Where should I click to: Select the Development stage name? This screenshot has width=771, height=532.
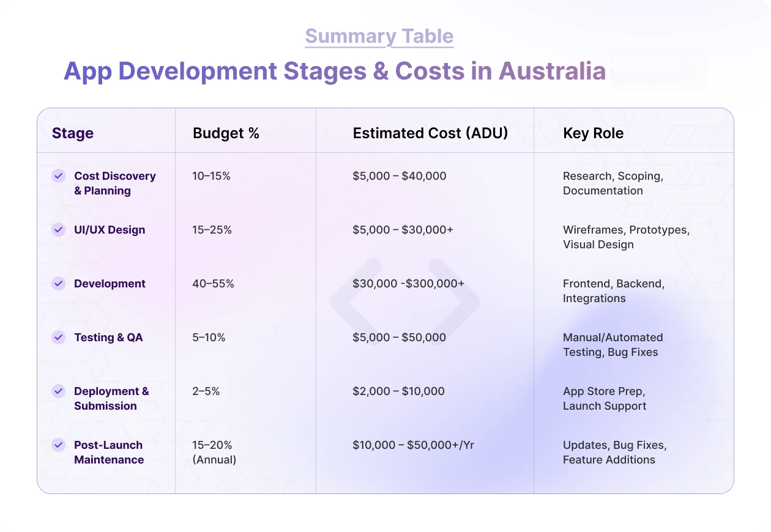click(110, 284)
